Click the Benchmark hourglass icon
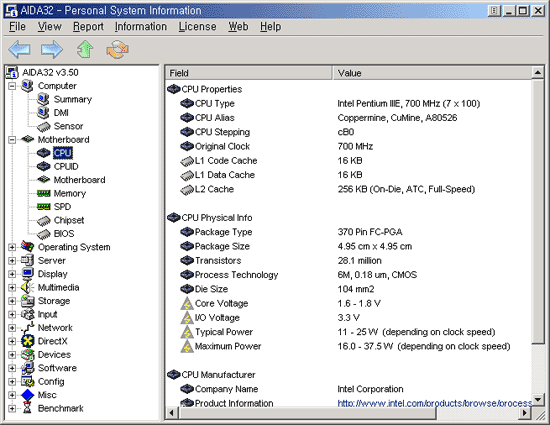Screen dimensions: 550x425 (x=27, y=408)
